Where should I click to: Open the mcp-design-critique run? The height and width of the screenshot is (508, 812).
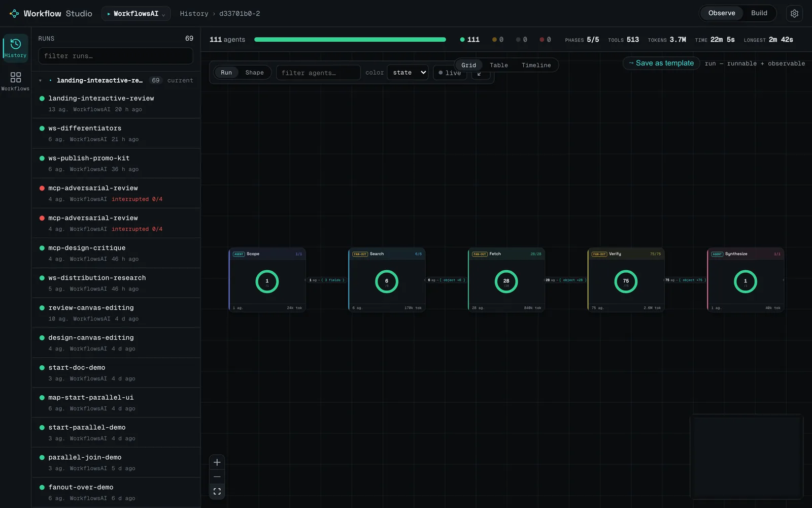116,253
